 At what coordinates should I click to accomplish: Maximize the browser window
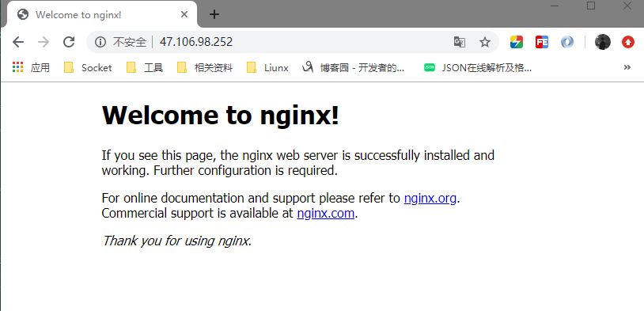(591, 6)
